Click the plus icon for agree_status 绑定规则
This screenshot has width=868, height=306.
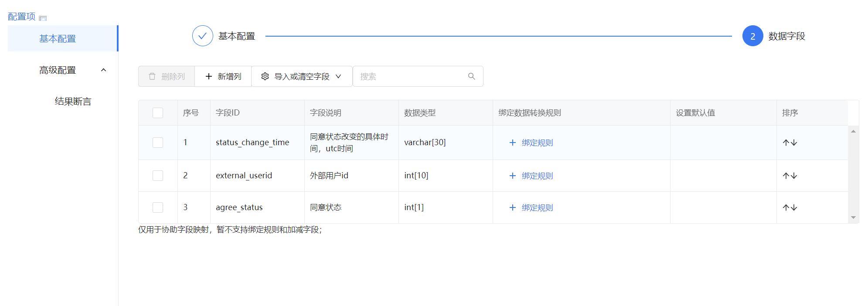pyautogui.click(x=513, y=207)
